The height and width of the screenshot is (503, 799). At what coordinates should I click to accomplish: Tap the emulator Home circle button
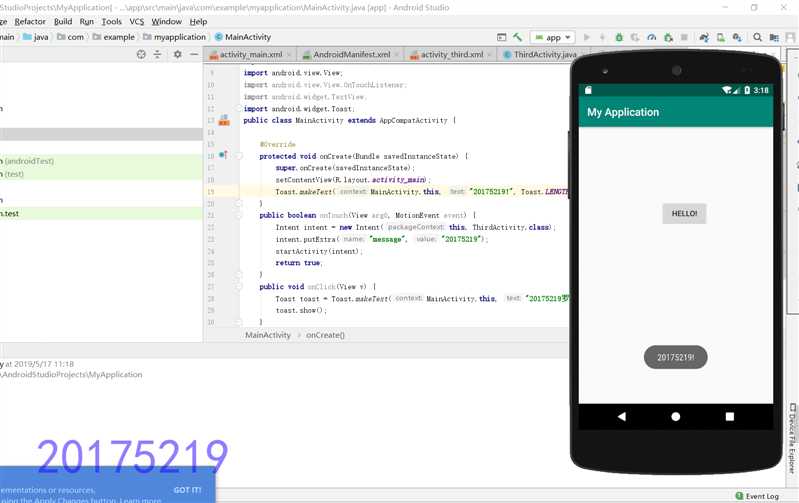click(x=676, y=416)
